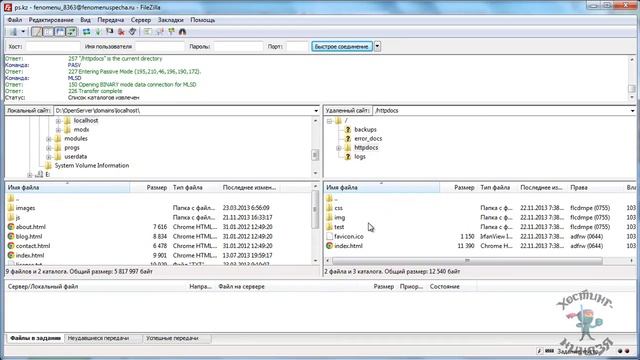
Task: Click the Имя пользователя field
Action: point(160,47)
